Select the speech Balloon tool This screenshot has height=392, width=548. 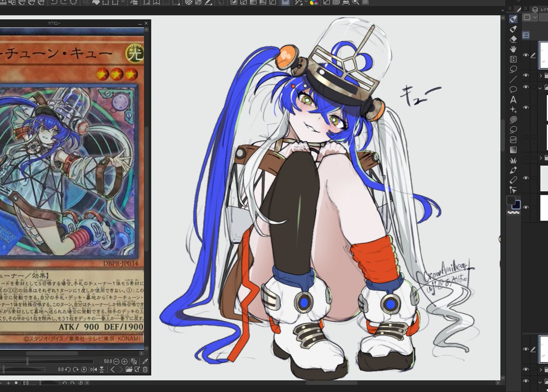click(513, 89)
